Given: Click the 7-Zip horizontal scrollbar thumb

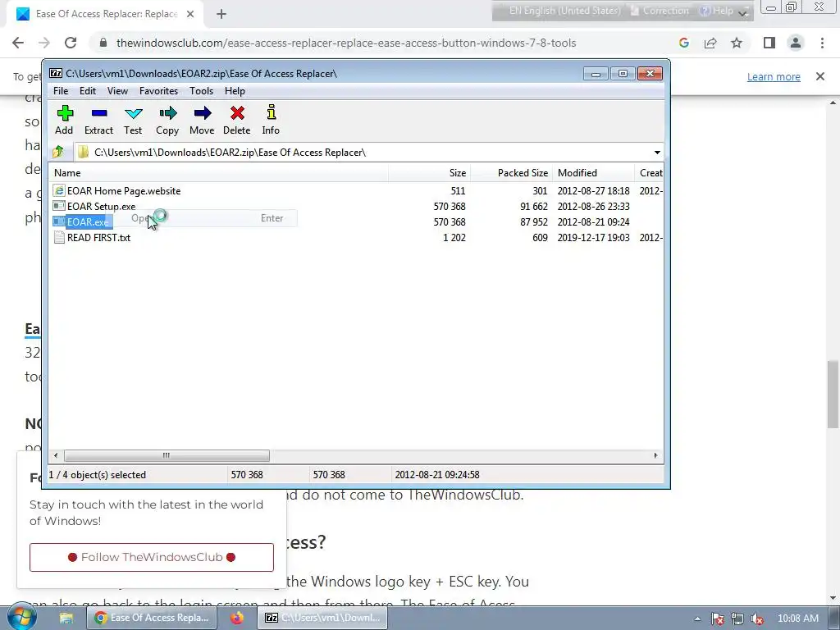Looking at the screenshot, I should point(167,455).
